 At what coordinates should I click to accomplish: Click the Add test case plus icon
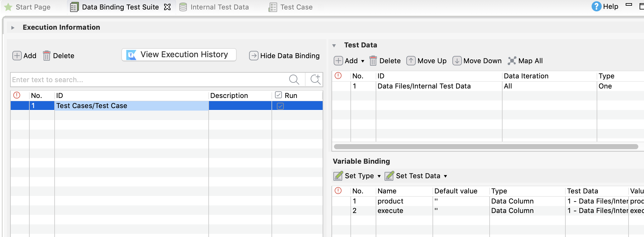coord(17,56)
